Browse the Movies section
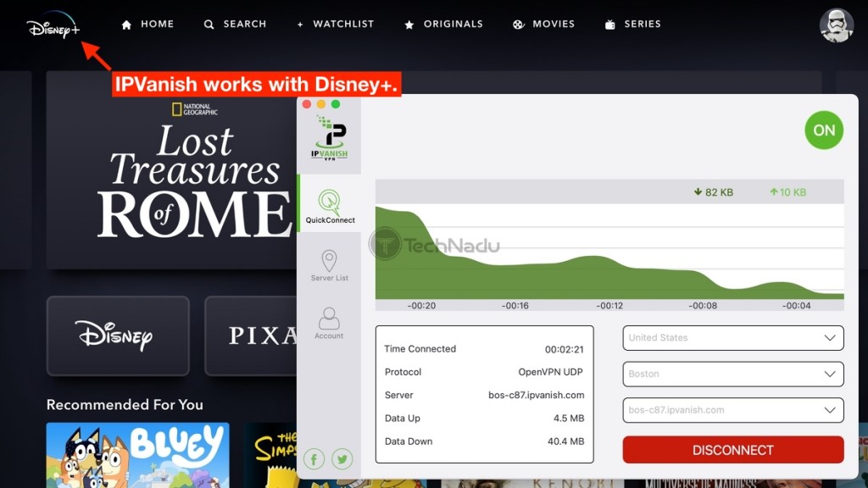The image size is (868, 488). click(543, 25)
